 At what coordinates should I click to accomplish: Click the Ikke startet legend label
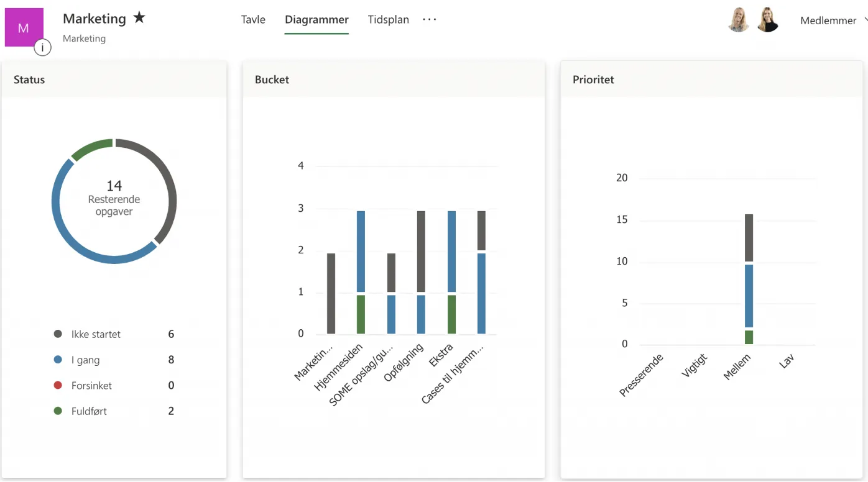(x=96, y=334)
